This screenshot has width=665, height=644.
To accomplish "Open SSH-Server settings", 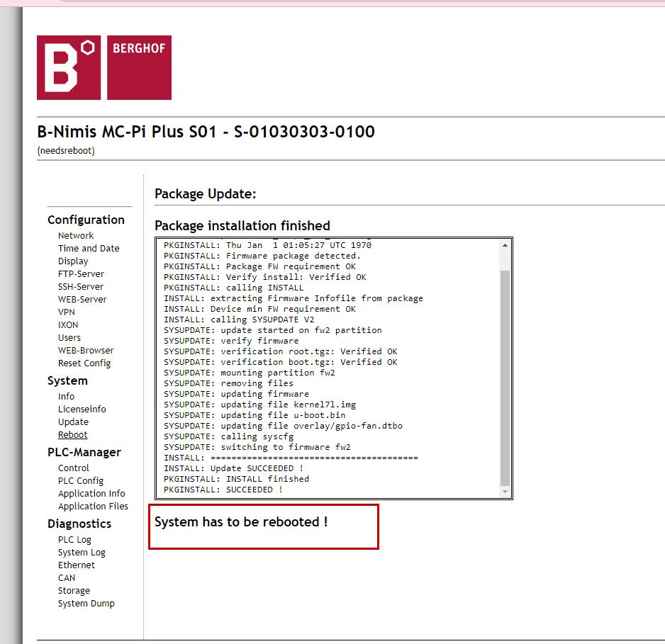I will 81,286.
